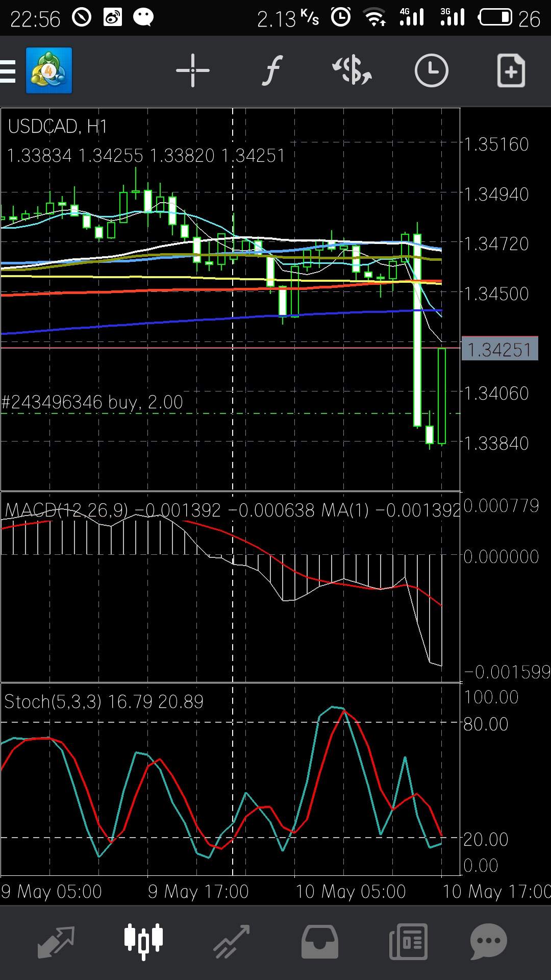Tap Stochastic 20.00 level label

tap(486, 839)
